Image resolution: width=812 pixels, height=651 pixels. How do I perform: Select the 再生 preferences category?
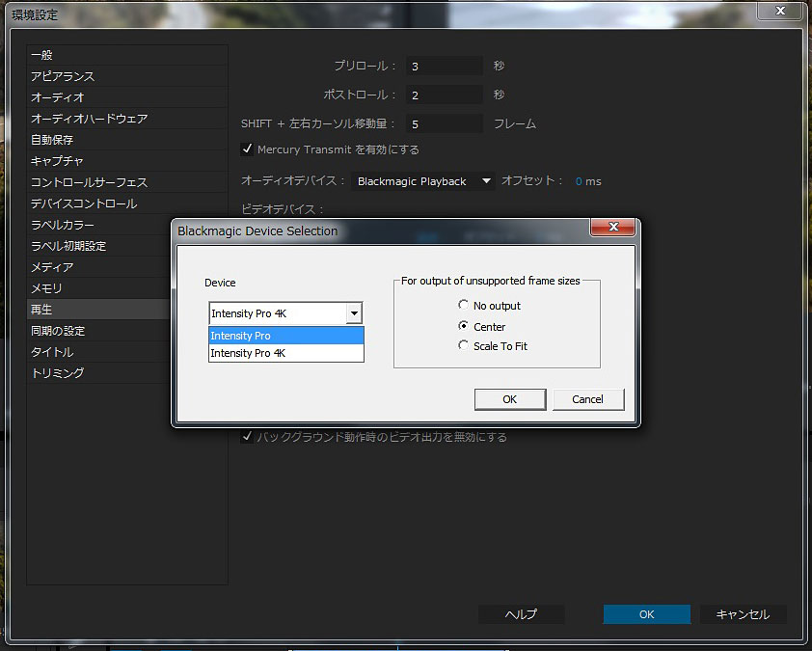(99, 310)
